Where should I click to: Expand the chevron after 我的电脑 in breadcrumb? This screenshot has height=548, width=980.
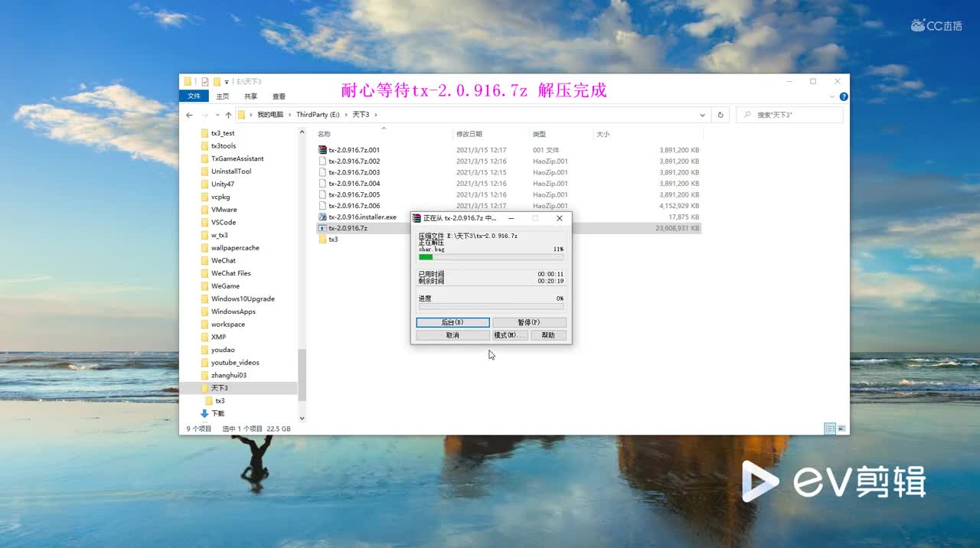(x=289, y=115)
